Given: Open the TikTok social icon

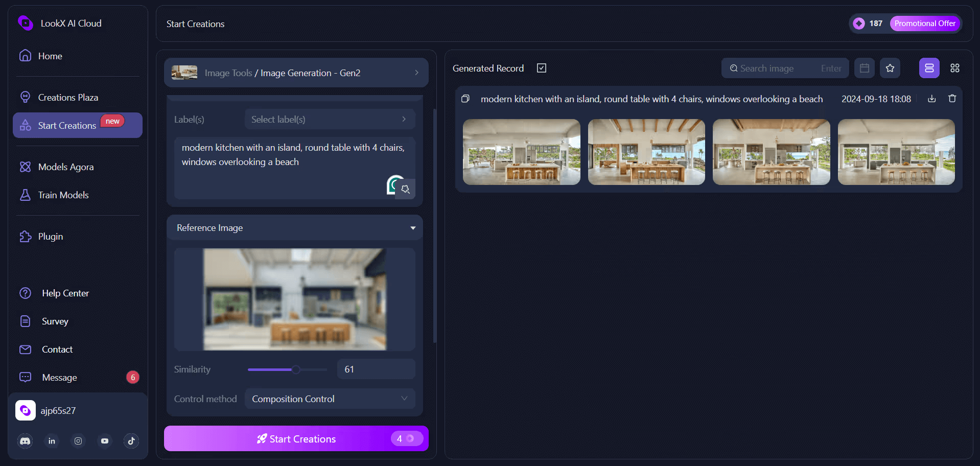Looking at the screenshot, I should click(x=131, y=441).
